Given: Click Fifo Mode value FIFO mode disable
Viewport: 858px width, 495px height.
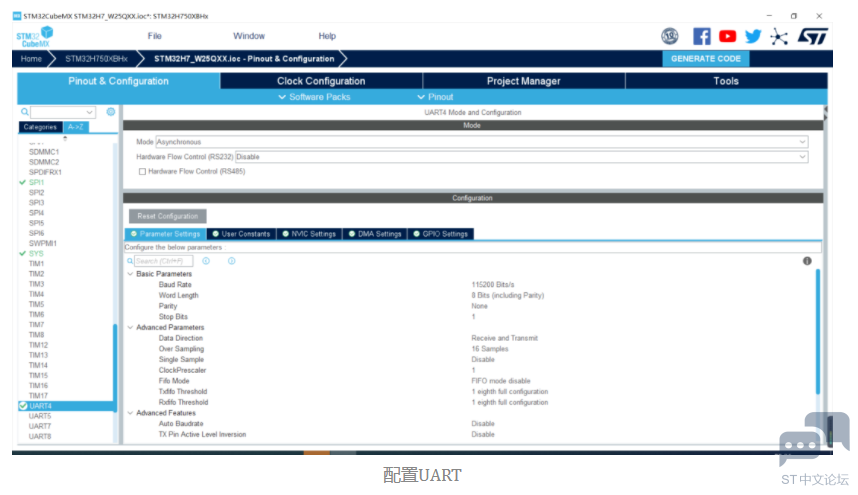Looking at the screenshot, I should click(501, 381).
